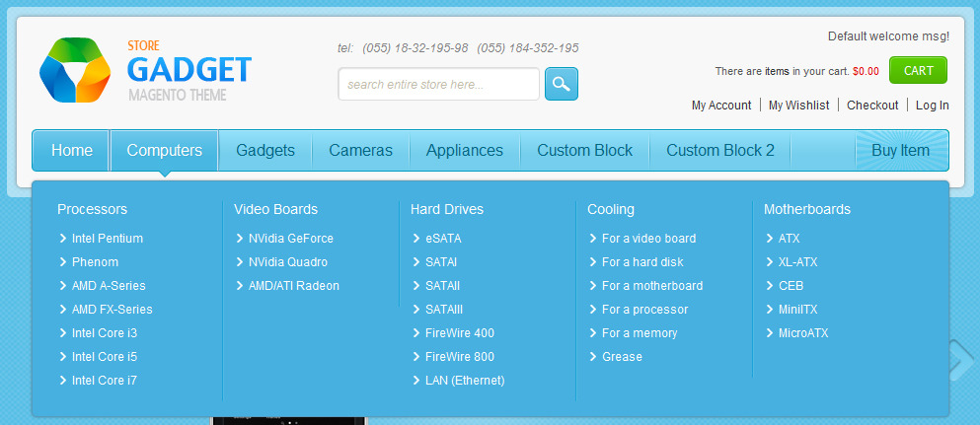Open cooling For a hard disk
This screenshot has width=980, height=425.
642,262
